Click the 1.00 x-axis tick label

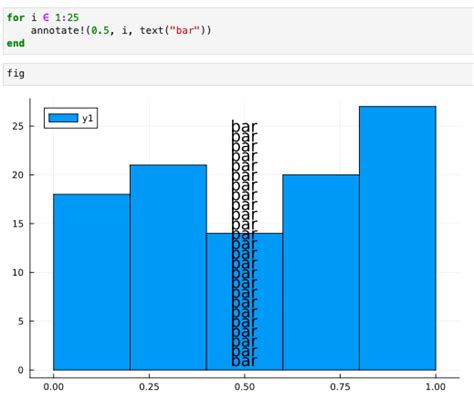tap(436, 387)
